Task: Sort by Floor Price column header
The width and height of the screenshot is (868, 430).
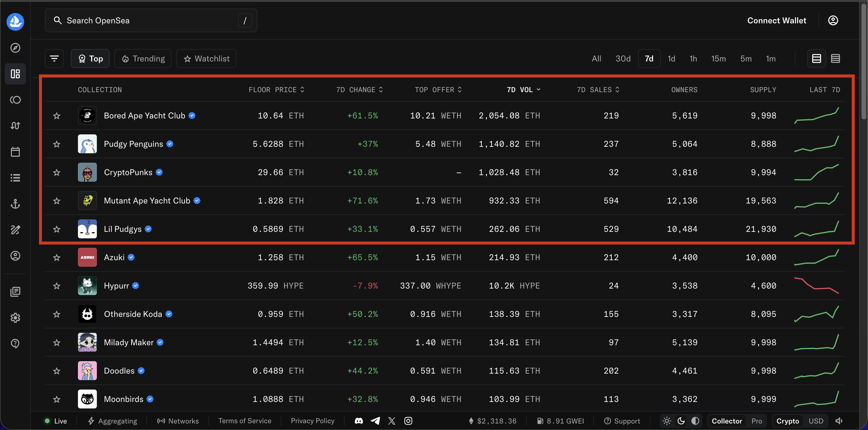Action: pos(276,90)
